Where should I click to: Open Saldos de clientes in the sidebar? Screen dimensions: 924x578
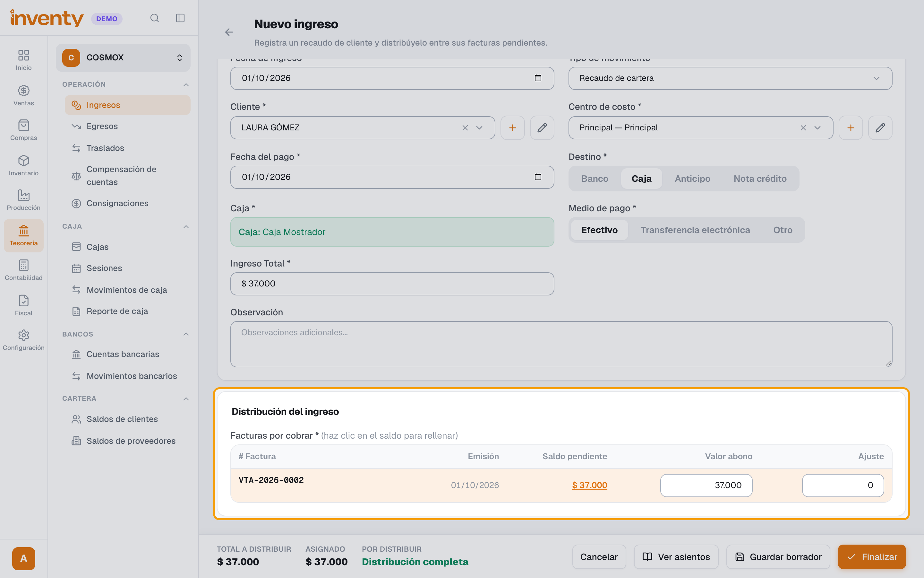coord(127,419)
